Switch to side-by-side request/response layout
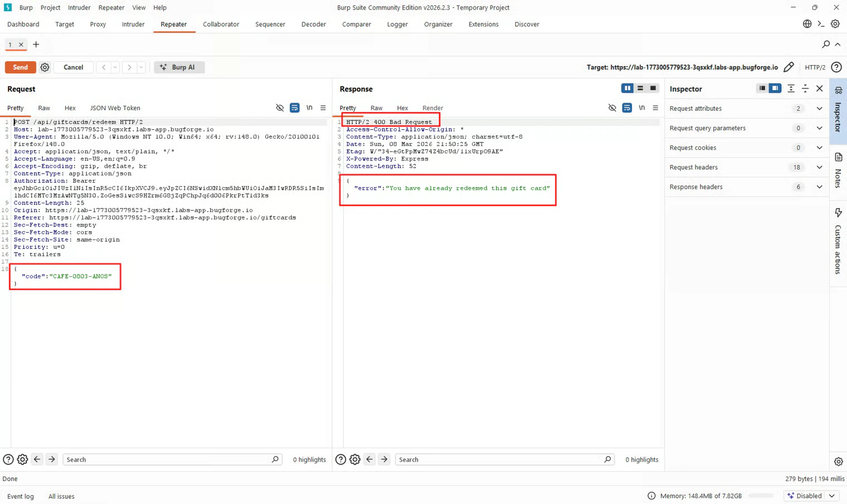847x504 pixels. point(627,88)
